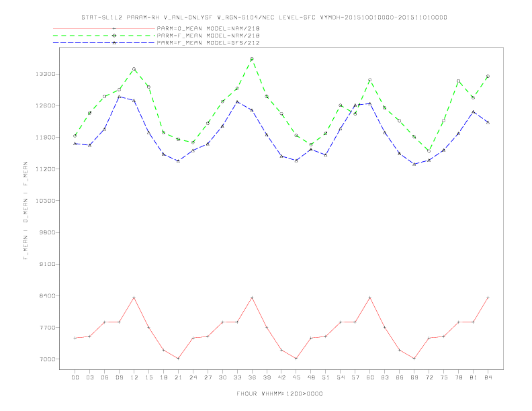Click the green circle marker at hour 72 minimum
The height and width of the screenshot is (411, 532).
pyautogui.click(x=429, y=151)
